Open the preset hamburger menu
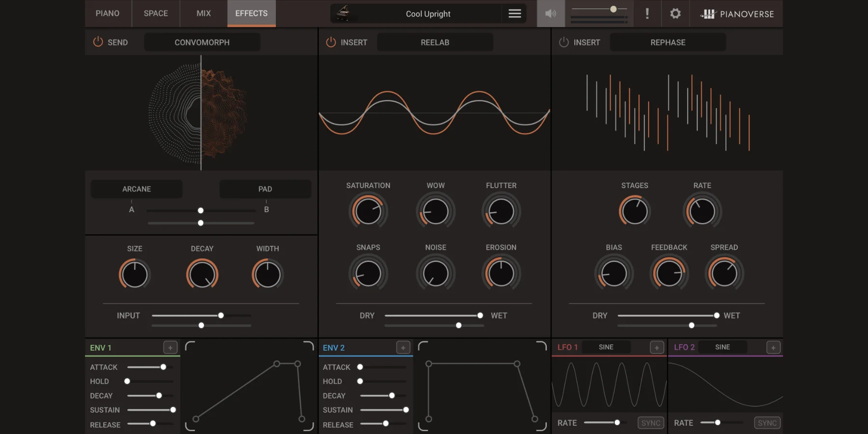The width and height of the screenshot is (868, 434). coord(515,14)
